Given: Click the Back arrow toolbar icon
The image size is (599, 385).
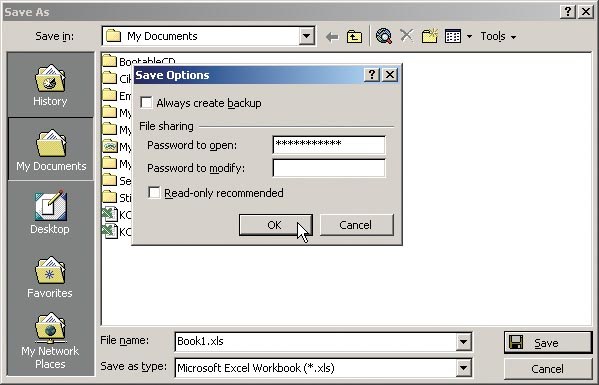Looking at the screenshot, I should coord(332,37).
